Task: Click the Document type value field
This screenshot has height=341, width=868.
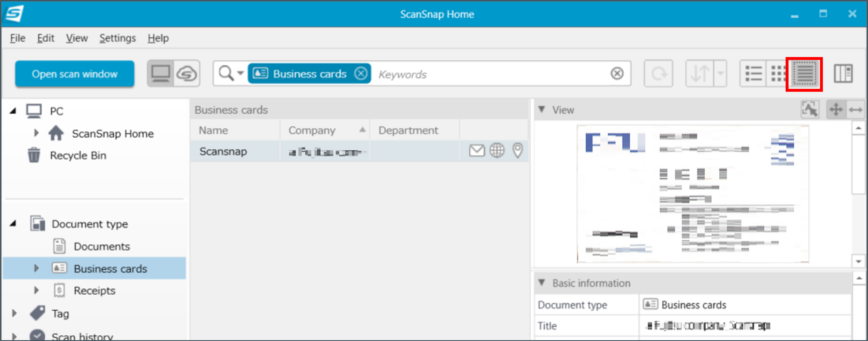Action: (745, 305)
